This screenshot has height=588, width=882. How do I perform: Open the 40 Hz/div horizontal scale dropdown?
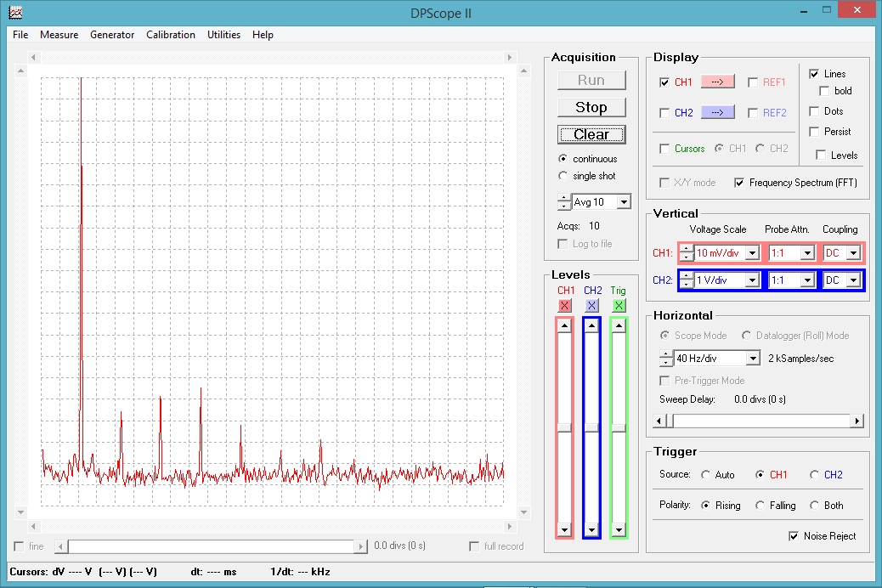(753, 359)
